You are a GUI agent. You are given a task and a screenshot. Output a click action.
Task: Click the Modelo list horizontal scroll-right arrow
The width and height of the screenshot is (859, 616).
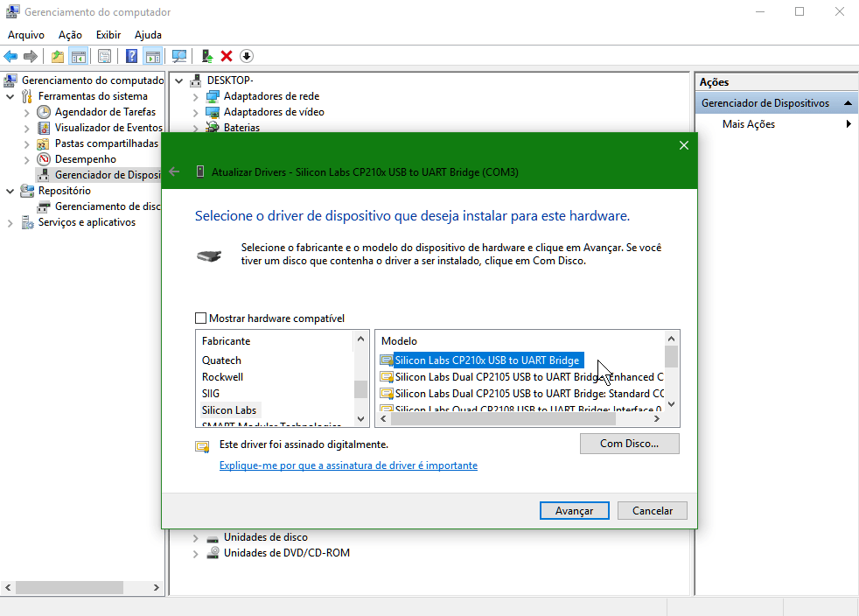pos(656,419)
